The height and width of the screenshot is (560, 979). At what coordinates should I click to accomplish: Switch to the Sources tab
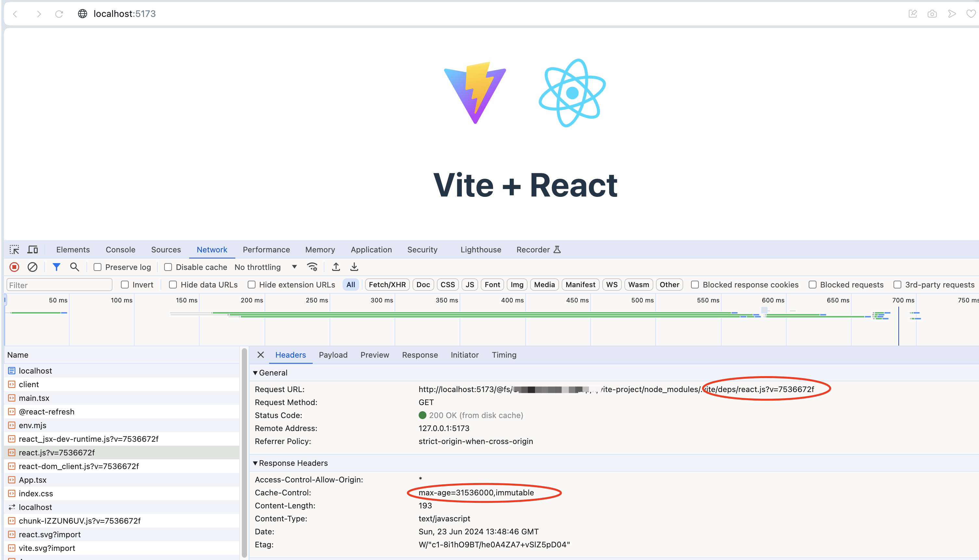tap(166, 249)
